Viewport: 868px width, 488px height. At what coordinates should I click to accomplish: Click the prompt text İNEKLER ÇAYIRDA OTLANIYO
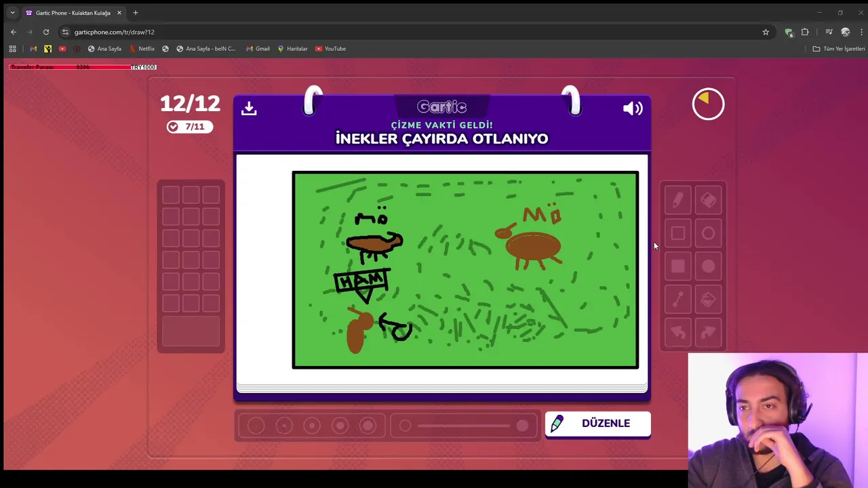pyautogui.click(x=441, y=139)
